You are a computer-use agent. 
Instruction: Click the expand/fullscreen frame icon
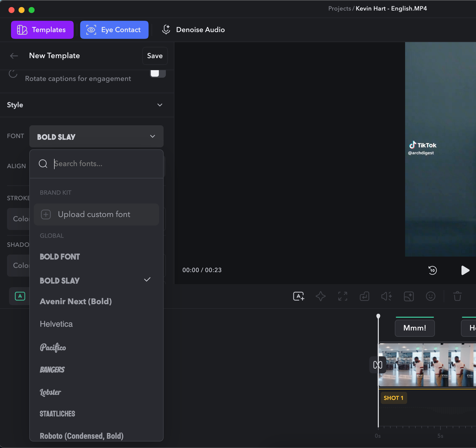pyautogui.click(x=343, y=296)
